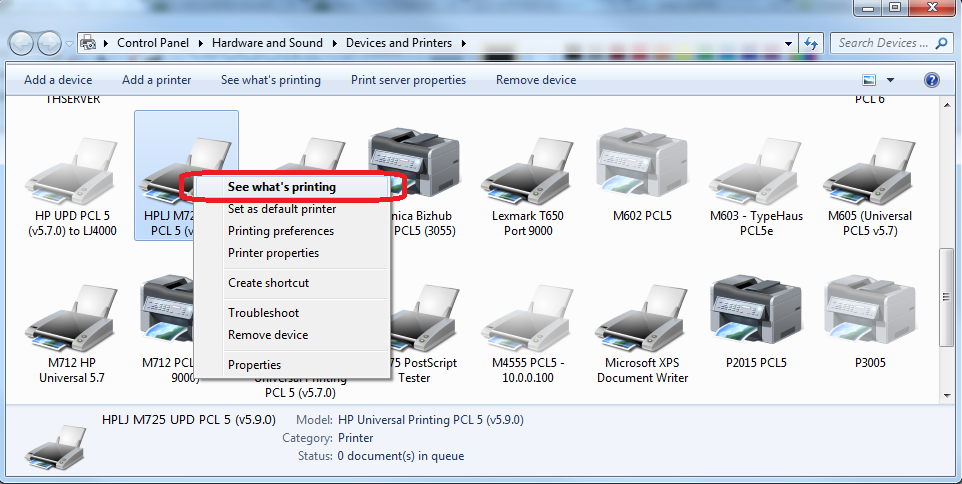Open the help question mark icon

pyautogui.click(x=931, y=80)
